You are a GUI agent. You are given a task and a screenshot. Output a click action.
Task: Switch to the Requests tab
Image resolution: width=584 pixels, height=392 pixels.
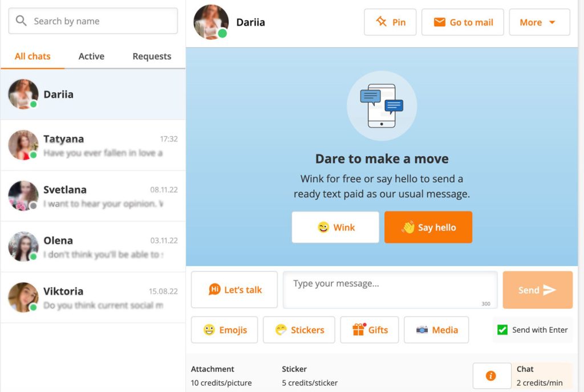click(152, 56)
